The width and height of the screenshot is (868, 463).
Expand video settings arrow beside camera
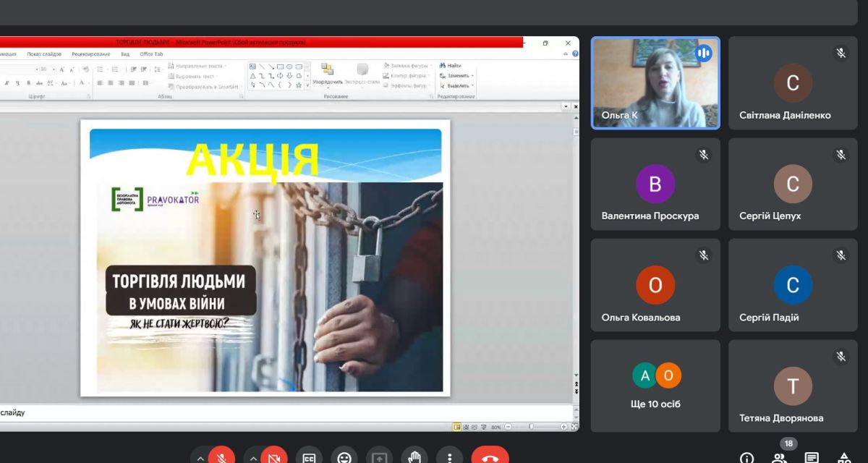coord(253,458)
